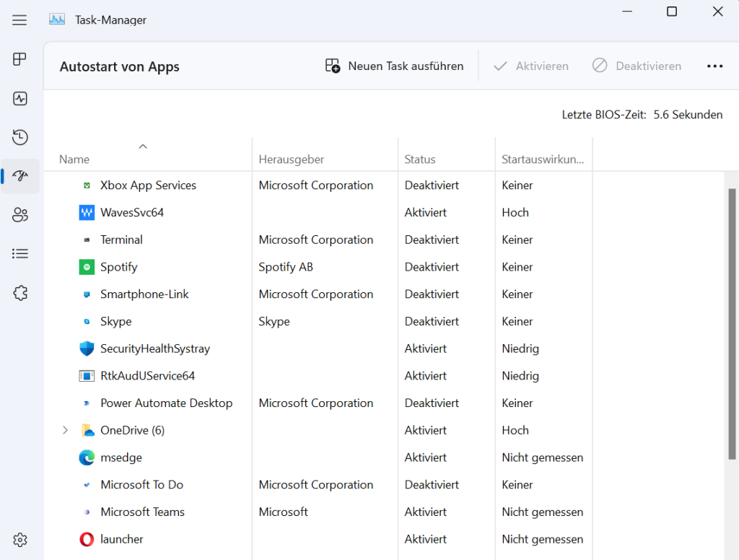Open the Processes page in sidebar
Viewport: 739px width, 560px height.
tap(19, 59)
